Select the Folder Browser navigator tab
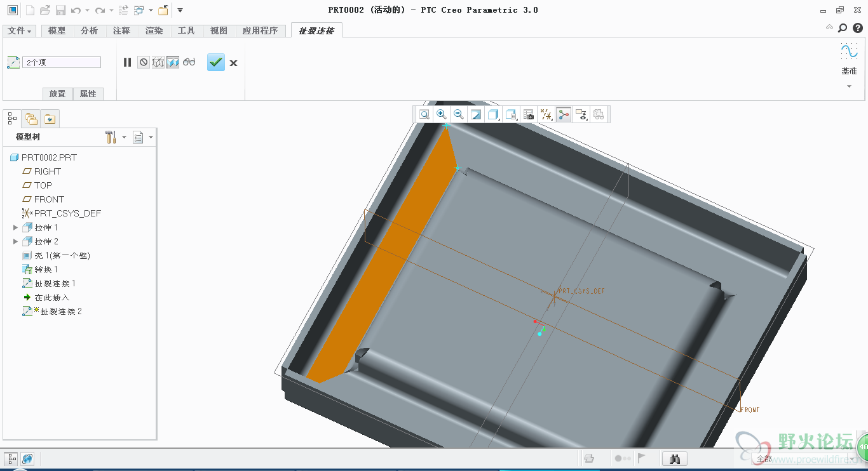Image resolution: width=868 pixels, height=471 pixels. coord(31,119)
